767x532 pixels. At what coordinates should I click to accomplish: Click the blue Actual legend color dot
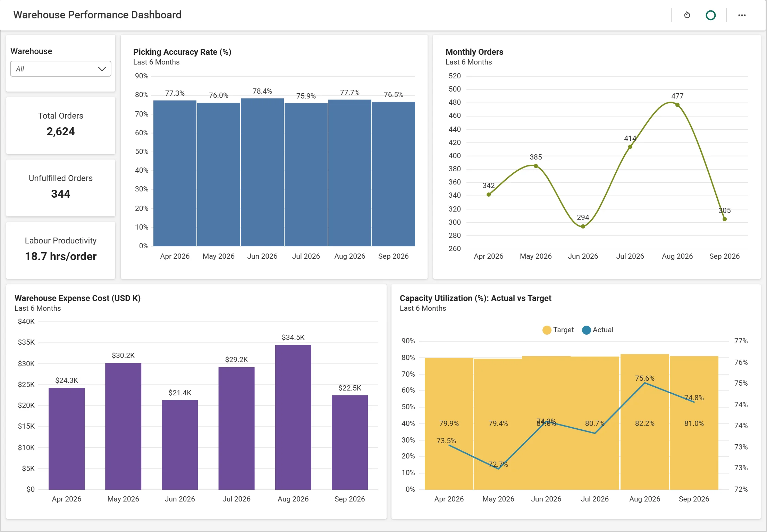tap(586, 330)
